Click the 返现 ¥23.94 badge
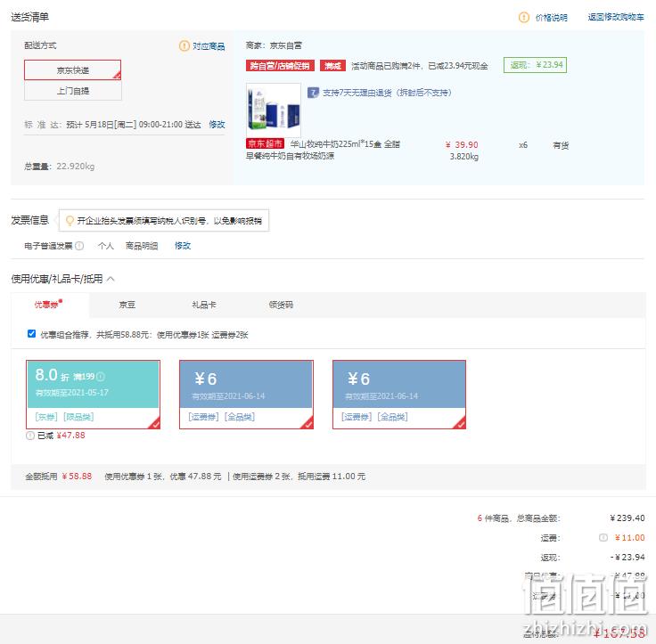 pos(535,65)
